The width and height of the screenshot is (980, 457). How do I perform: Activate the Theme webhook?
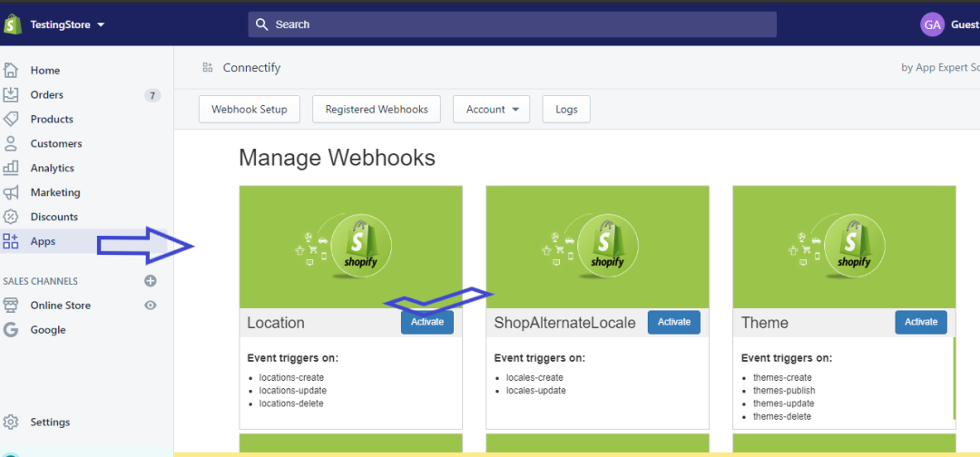(921, 322)
